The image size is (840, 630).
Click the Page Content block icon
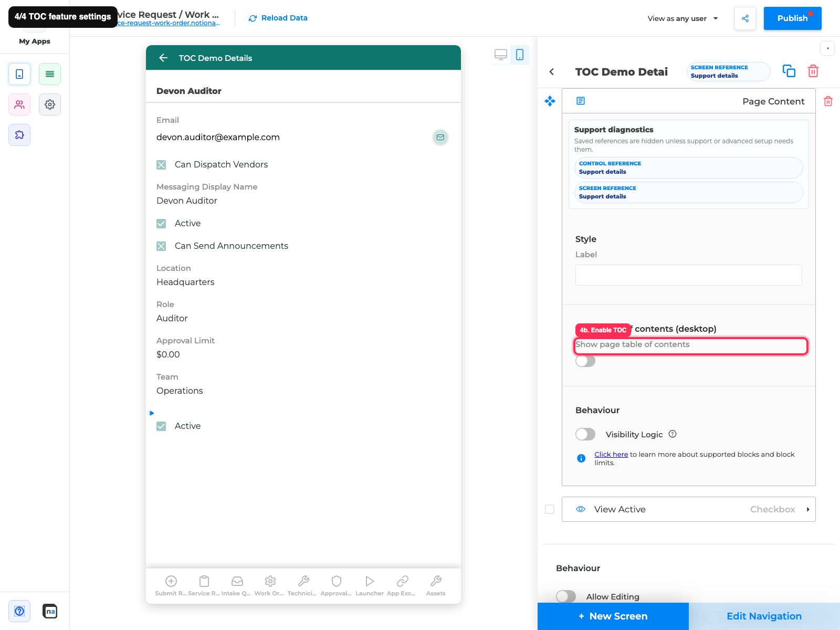click(x=581, y=101)
